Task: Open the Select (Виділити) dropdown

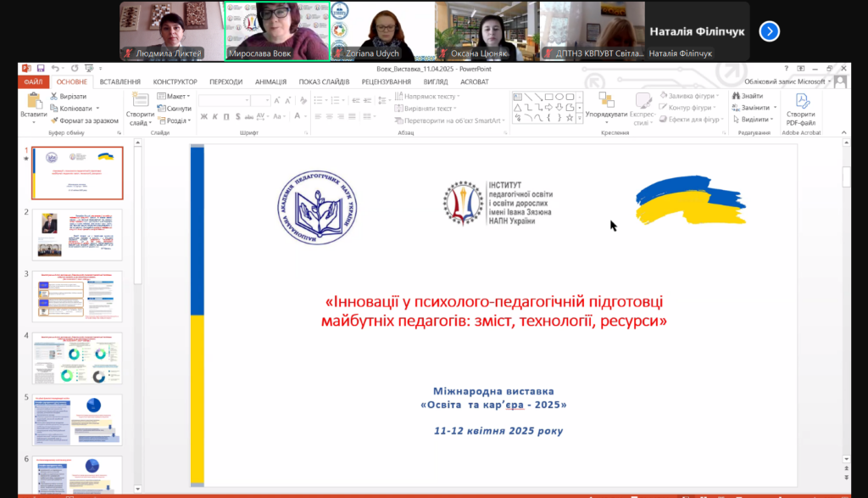Action: pos(754,120)
